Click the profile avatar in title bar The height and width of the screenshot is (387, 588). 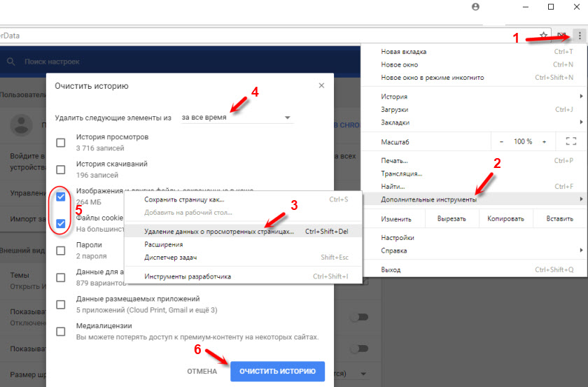tap(477, 7)
